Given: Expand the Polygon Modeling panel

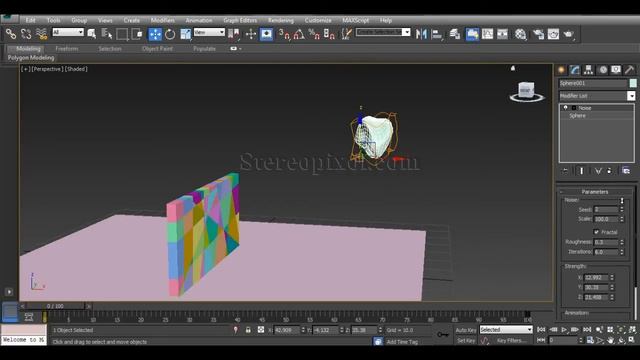Looking at the screenshot, I should tap(31, 58).
